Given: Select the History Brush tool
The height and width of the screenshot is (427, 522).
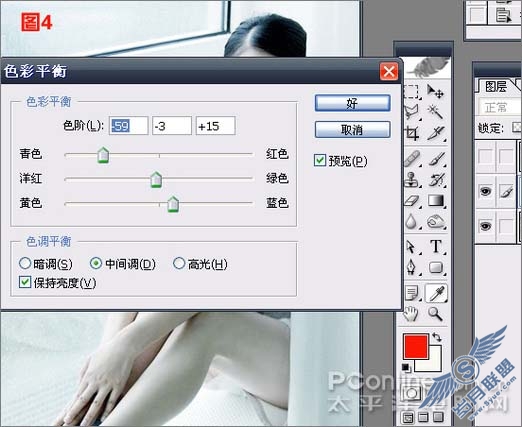Looking at the screenshot, I should [437, 179].
